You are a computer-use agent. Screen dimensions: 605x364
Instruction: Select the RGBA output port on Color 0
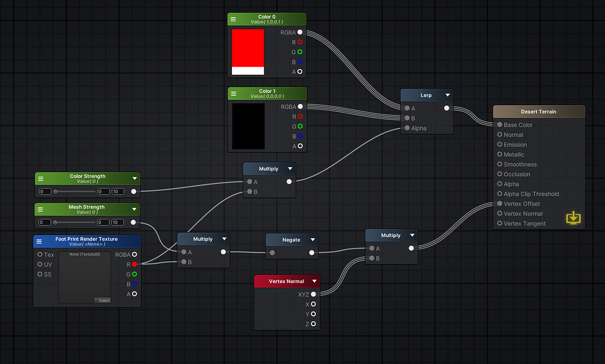pos(300,32)
